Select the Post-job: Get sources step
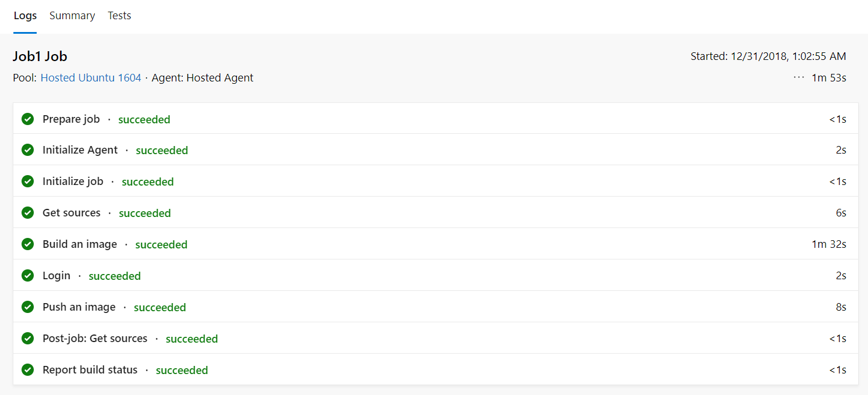Screen dimensions: 868x395 (95, 339)
